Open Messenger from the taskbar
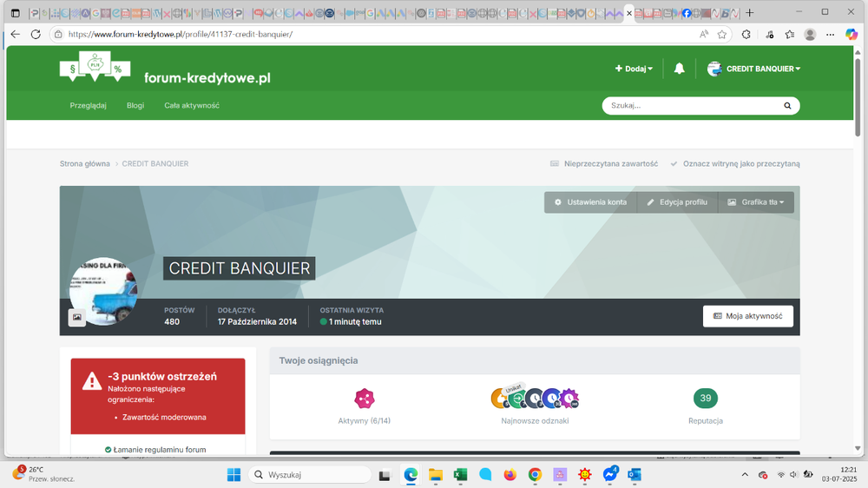This screenshot has width=868, height=488. click(x=610, y=475)
